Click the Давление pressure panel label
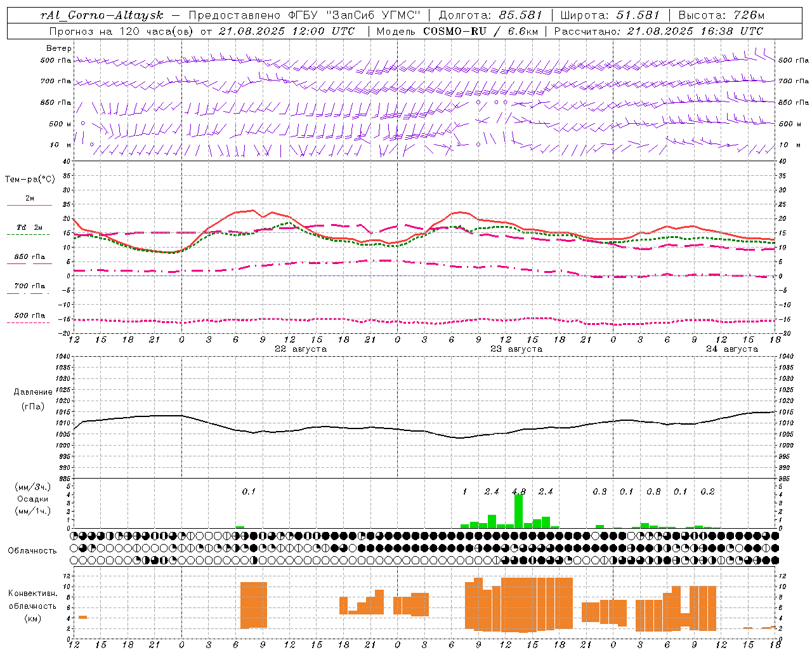Viewport: 812px width, 650px height. coord(33,392)
